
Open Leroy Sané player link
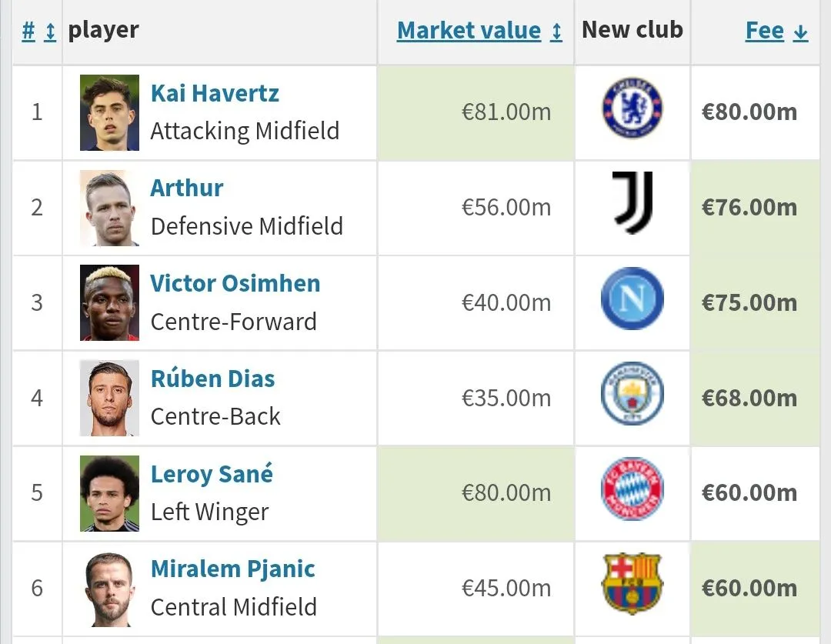[212, 474]
